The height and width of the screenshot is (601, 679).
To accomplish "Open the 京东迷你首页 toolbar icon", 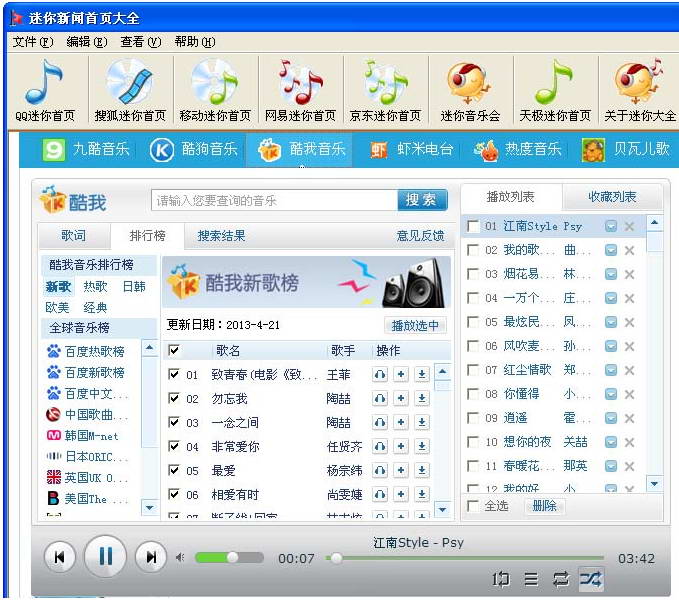I will [385, 91].
